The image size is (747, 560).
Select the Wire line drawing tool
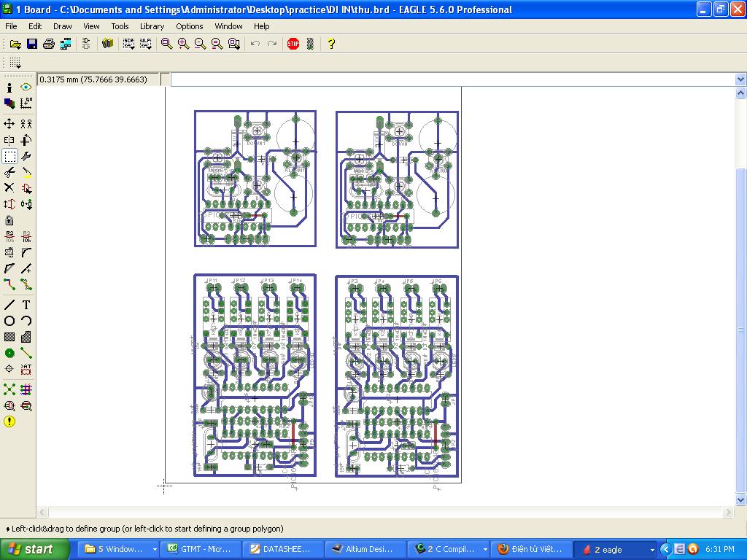pos(9,306)
